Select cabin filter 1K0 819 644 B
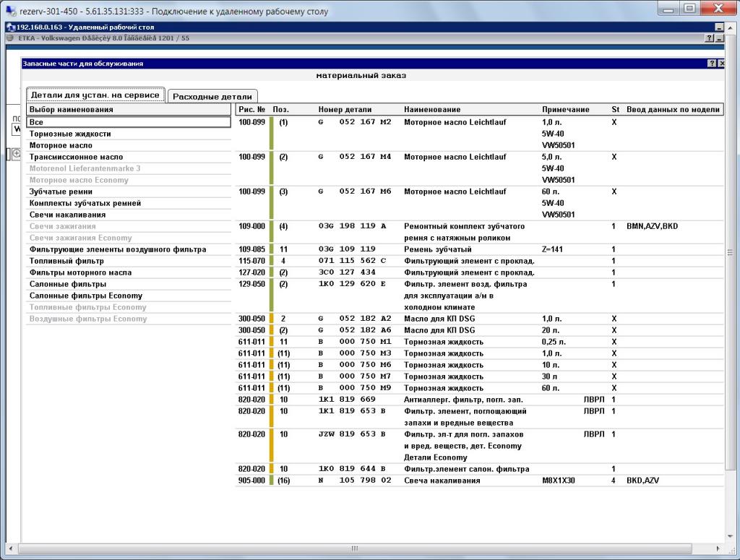Screen dimensions: 740x560 coord(479,469)
